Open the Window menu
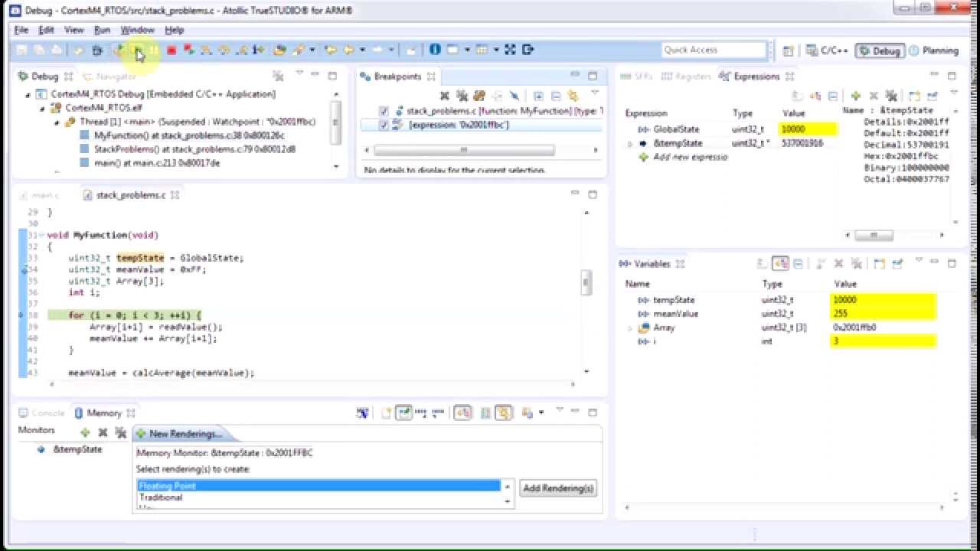980x551 pixels. click(x=138, y=30)
